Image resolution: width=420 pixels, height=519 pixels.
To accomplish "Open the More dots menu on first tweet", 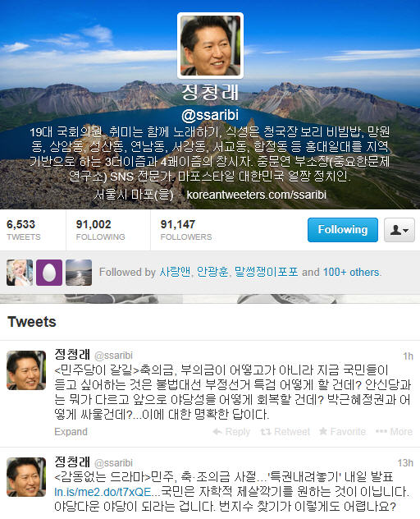I will (381, 432).
